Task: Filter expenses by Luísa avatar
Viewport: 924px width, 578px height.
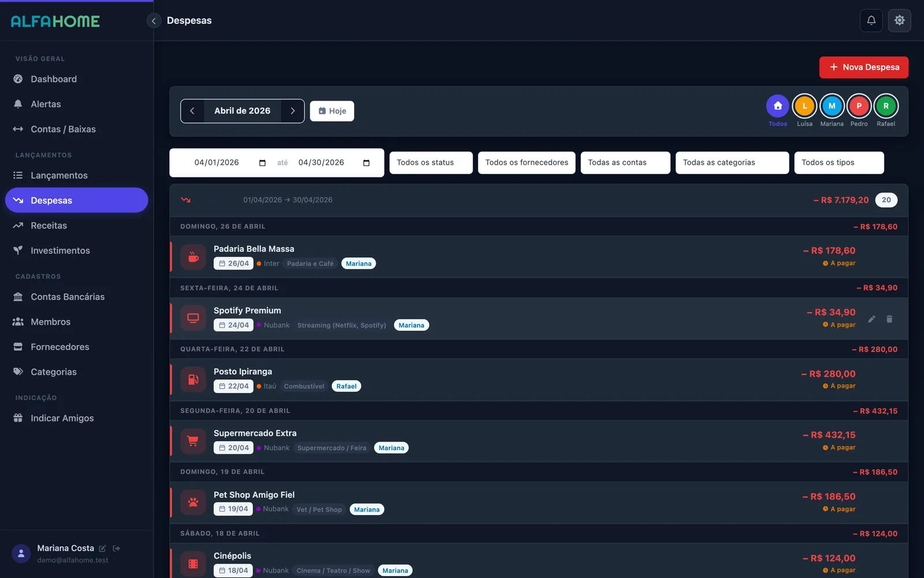Action: [804, 106]
